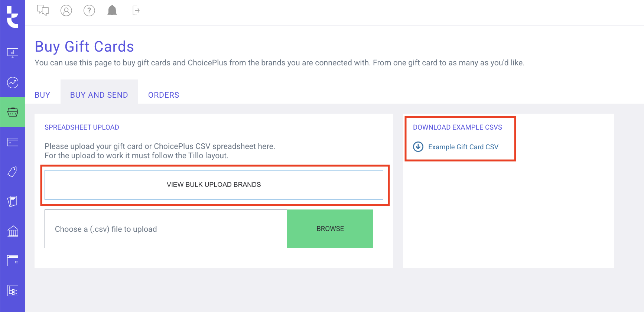Switch to the ORDERS tab
The height and width of the screenshot is (312, 644).
click(163, 95)
